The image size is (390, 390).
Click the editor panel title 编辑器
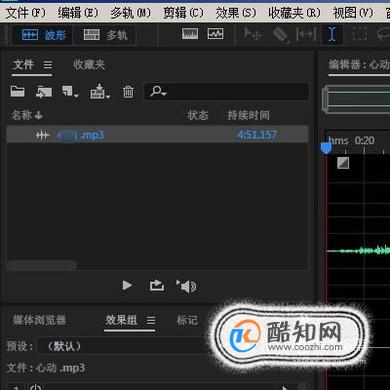tap(359, 64)
